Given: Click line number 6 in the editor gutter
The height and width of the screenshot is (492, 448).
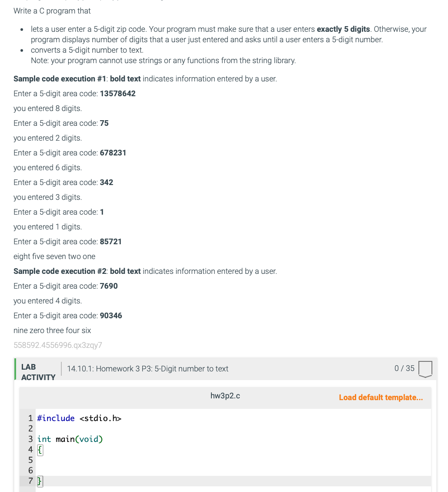Looking at the screenshot, I should click(30, 470).
